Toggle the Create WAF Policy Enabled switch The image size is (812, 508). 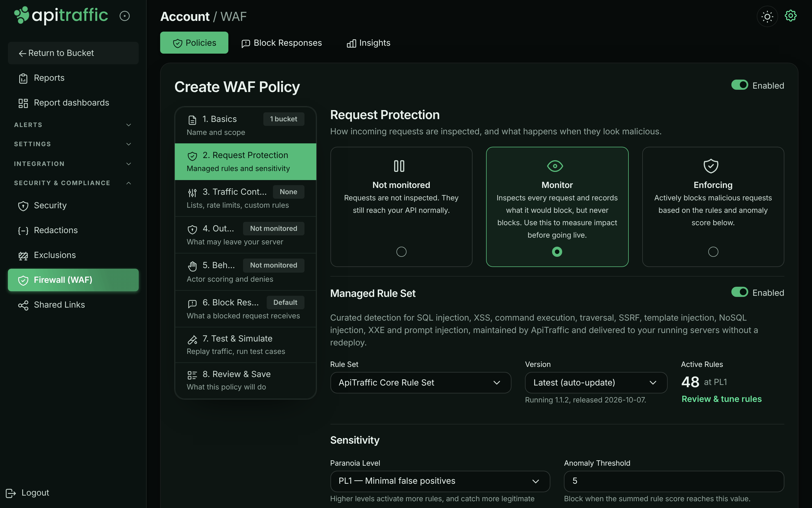pos(740,85)
